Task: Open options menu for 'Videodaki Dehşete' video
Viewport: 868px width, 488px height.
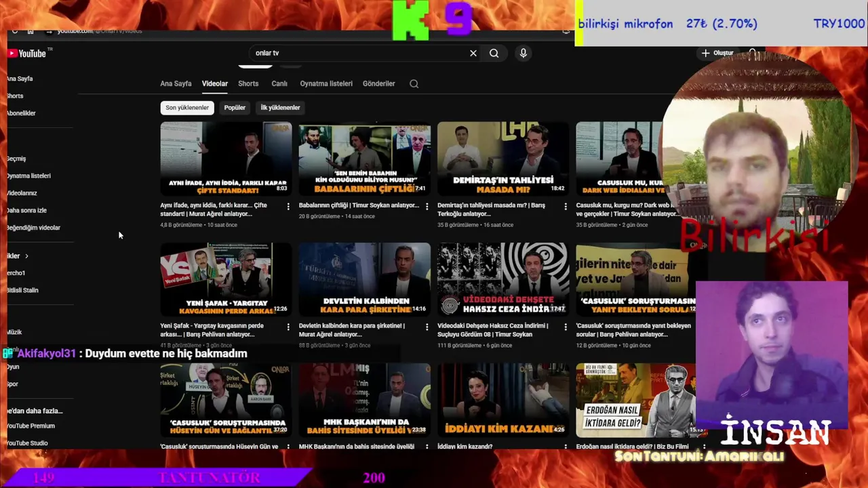Action: (566, 327)
